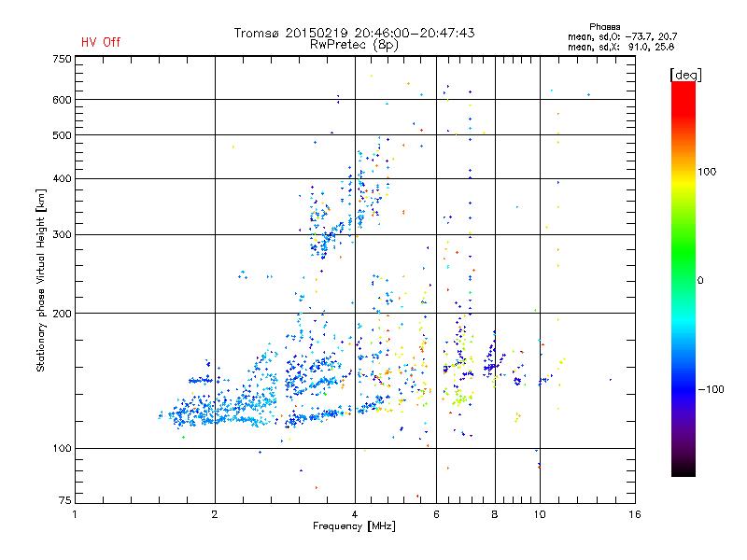Click the x-axis tick '6'
747x560 pixels.
tap(436, 514)
